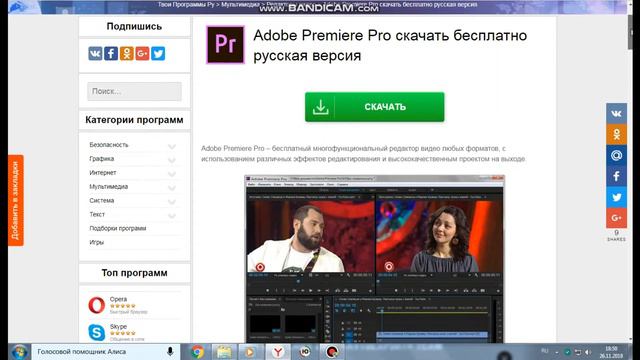640x360 pixels.
Task: Open the Premiere Pro screenshot image
Action: (x=374, y=259)
